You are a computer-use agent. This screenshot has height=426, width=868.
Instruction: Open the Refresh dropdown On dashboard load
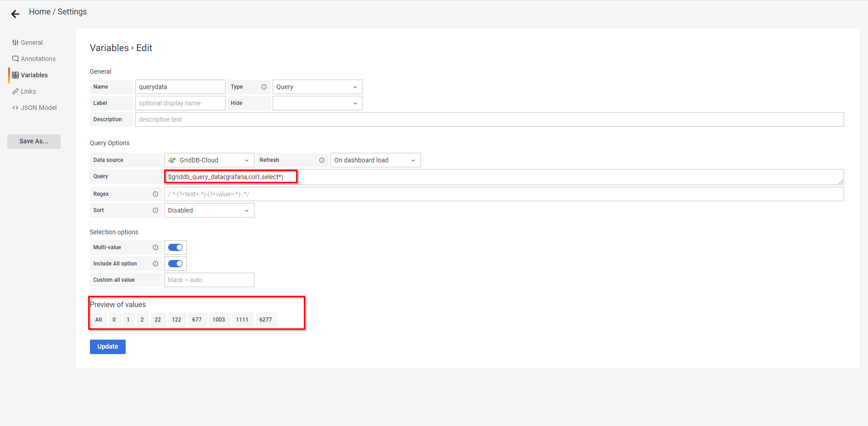(x=375, y=160)
